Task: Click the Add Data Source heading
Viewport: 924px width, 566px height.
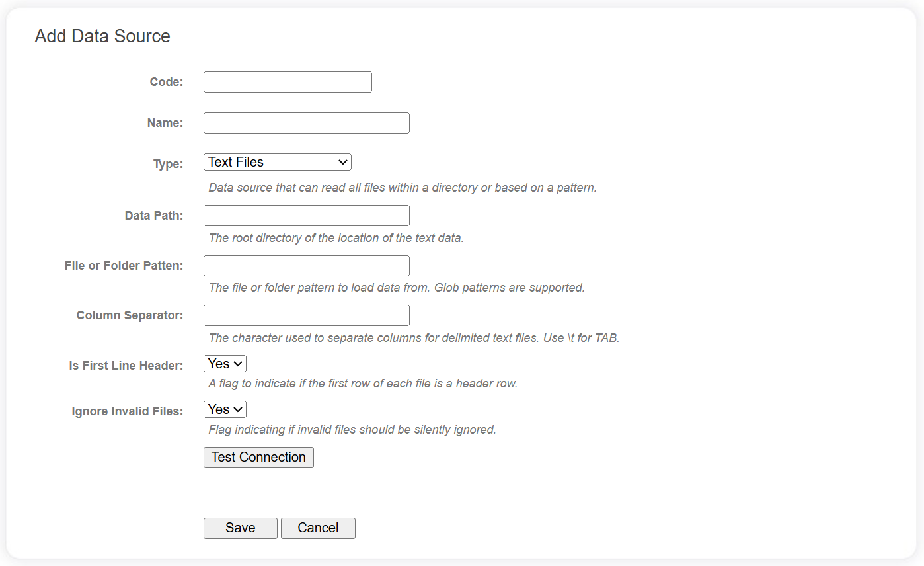Action: click(x=102, y=36)
